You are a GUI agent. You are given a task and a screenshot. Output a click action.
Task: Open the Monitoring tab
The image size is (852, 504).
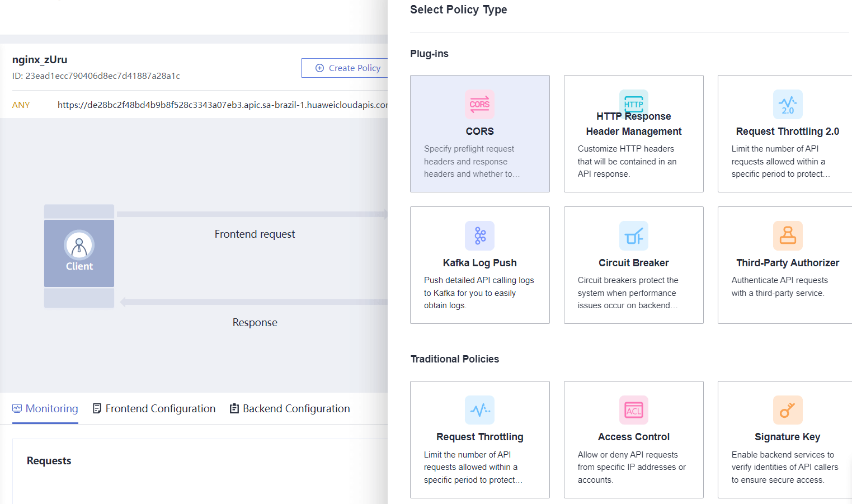45,408
